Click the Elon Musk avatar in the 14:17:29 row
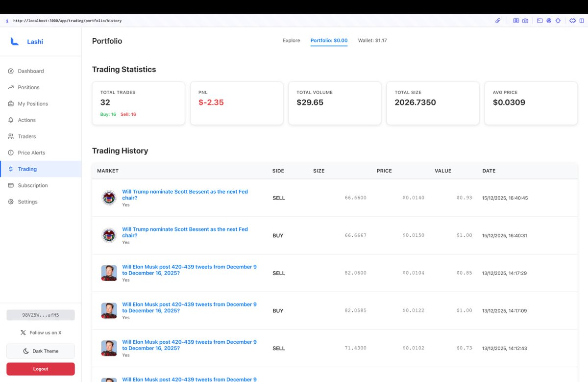 [109, 273]
